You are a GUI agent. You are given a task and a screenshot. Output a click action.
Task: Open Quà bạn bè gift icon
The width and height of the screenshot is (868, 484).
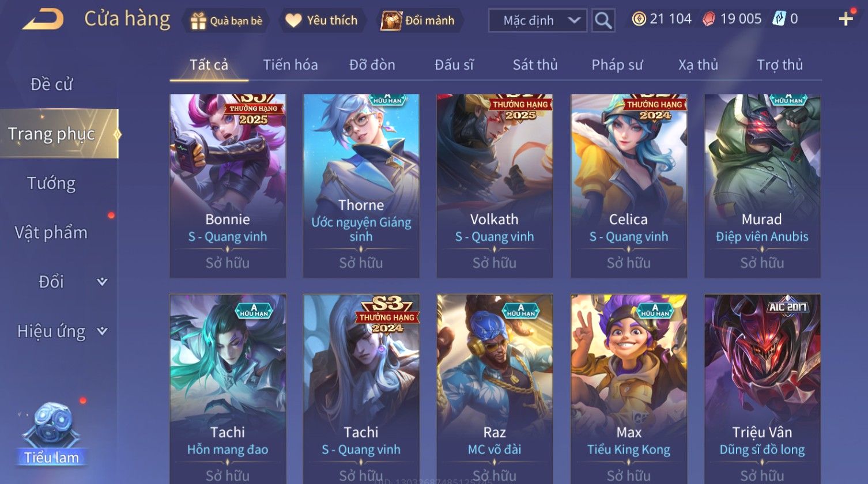[198, 21]
